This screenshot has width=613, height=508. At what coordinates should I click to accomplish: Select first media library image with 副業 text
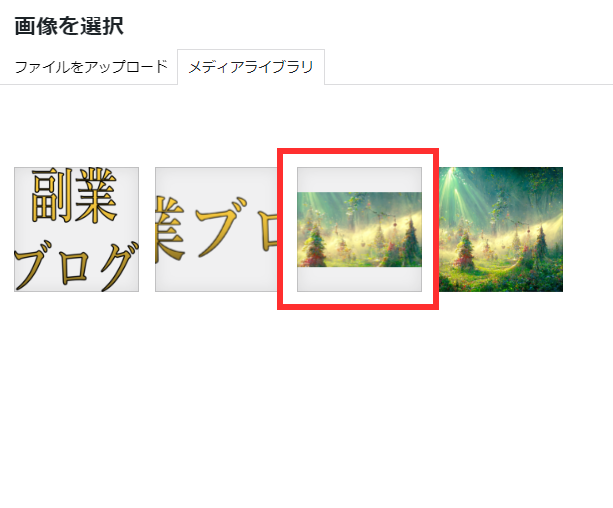(x=77, y=230)
